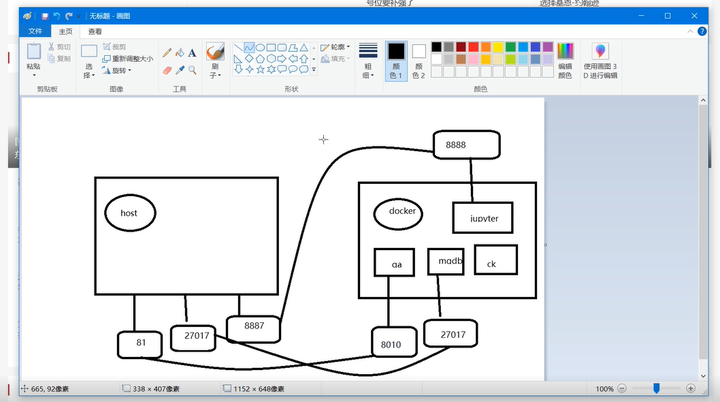
Task: Choose the Triangle shape
Action: [304, 48]
